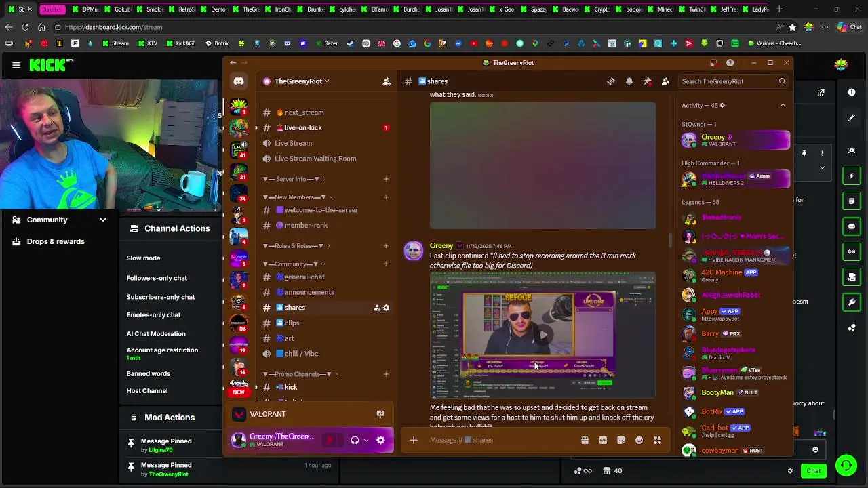This screenshot has height=488, width=868.
Task: Open GIF picker in message bar
Action: click(x=603, y=440)
